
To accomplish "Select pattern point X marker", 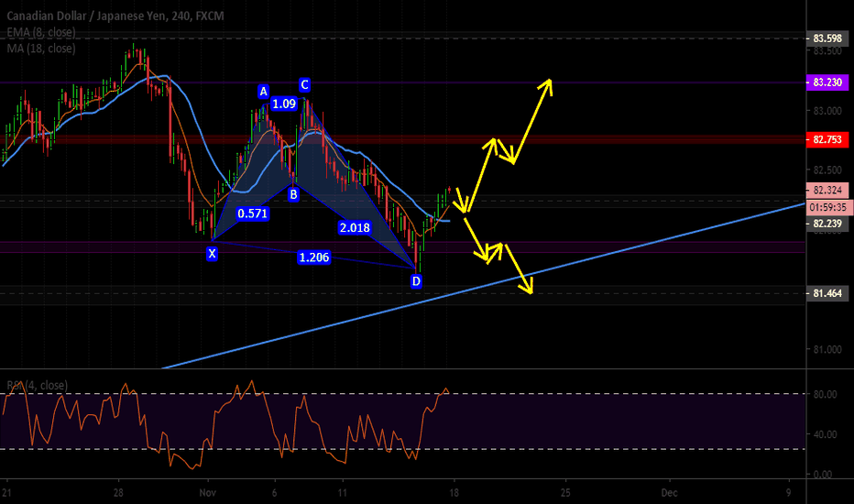I will [x=213, y=252].
